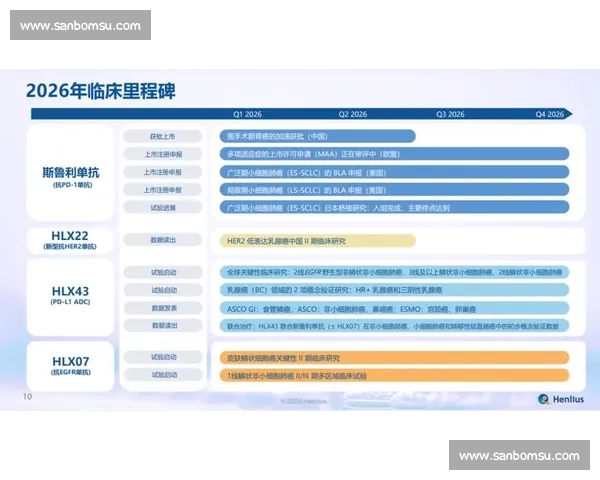This screenshot has width=600, height=480.
Task: Click the yellow HER2 低表达乳腺癌 bar
Action: 317,240
